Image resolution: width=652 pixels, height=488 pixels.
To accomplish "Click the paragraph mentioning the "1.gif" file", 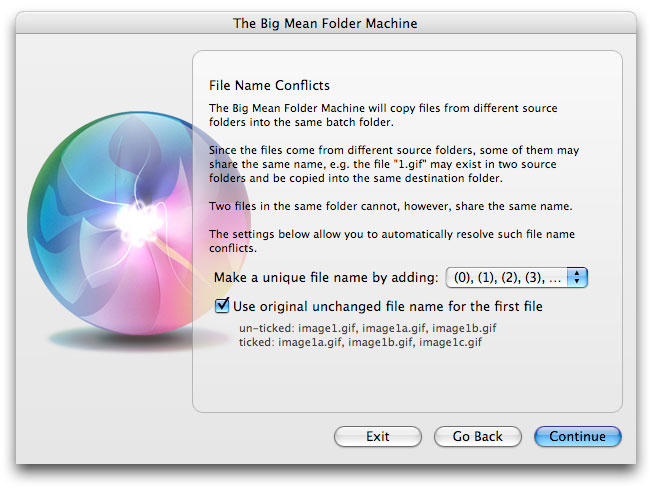I will [x=394, y=164].
